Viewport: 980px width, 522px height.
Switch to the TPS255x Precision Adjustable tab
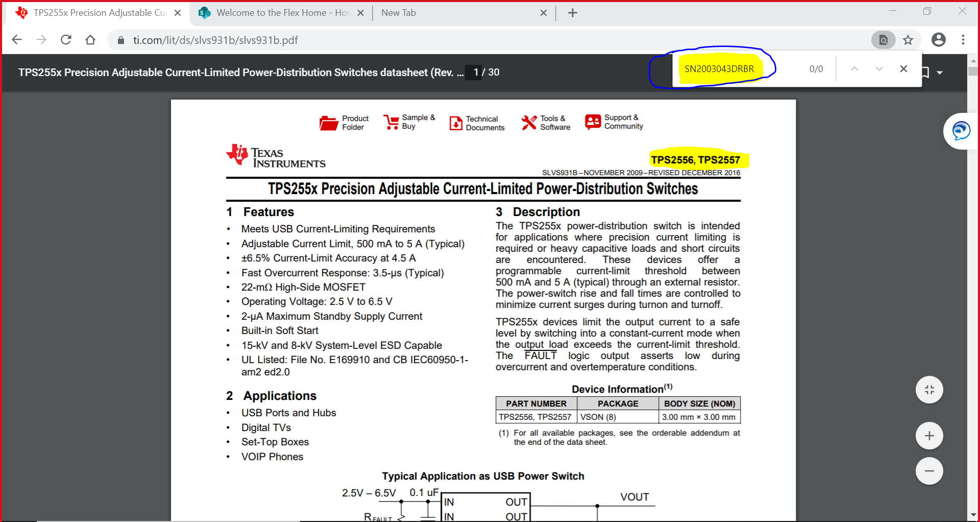(97, 13)
